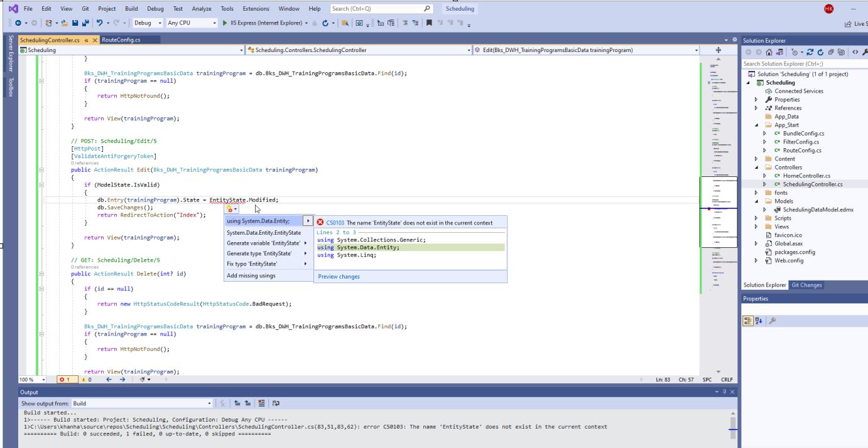Click the Open File folder toolbar icon
Screen dimensions: 868x448
click(65, 23)
